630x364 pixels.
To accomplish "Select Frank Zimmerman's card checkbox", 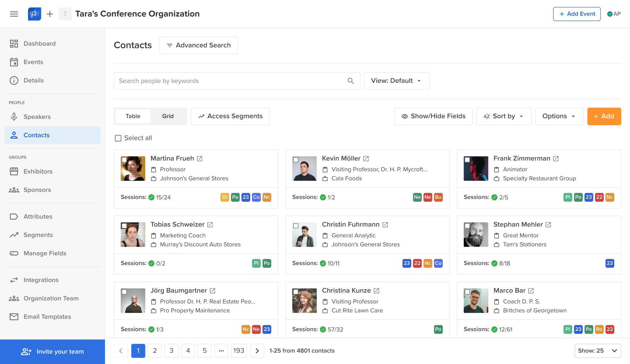I will tap(467, 160).
